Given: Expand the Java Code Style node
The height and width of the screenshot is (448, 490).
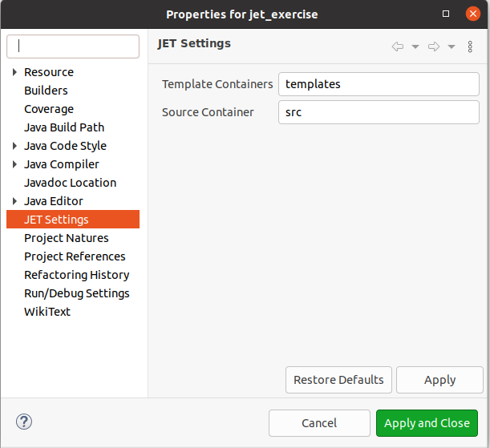Looking at the screenshot, I should [14, 146].
